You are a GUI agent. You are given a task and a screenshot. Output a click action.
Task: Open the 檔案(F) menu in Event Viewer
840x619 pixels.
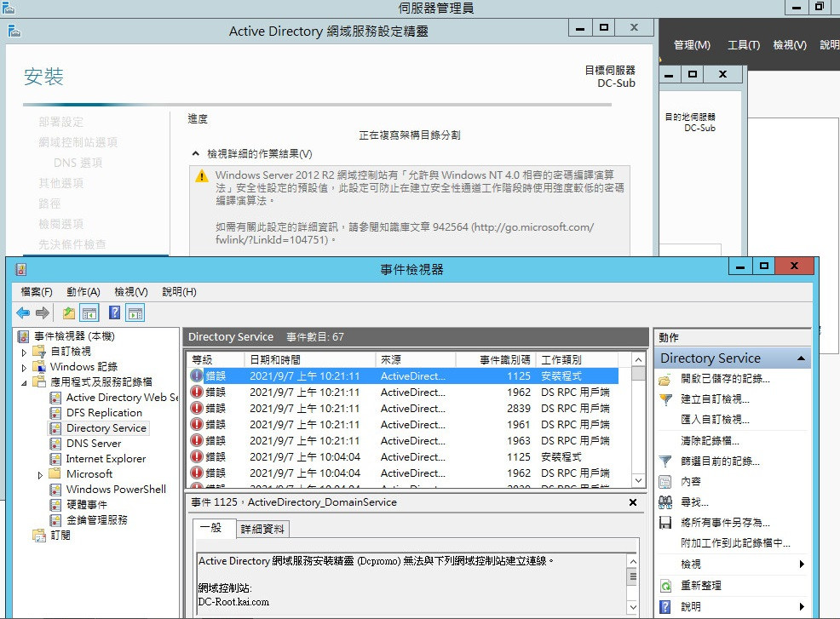[37, 292]
